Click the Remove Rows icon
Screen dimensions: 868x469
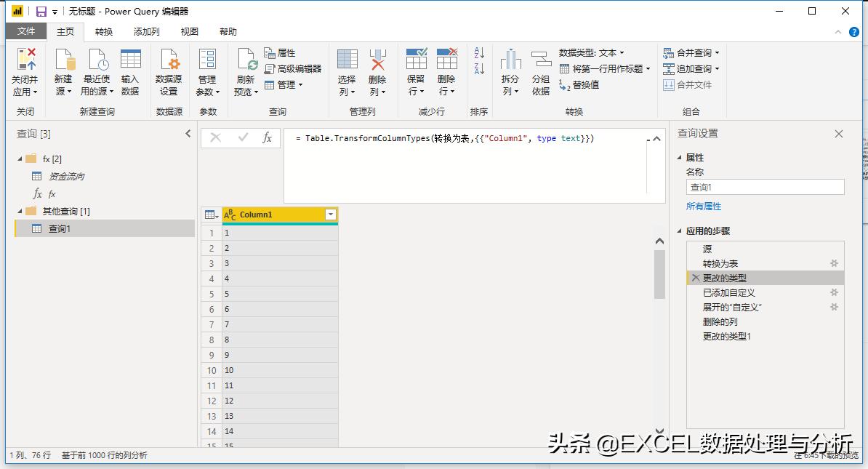coord(447,59)
